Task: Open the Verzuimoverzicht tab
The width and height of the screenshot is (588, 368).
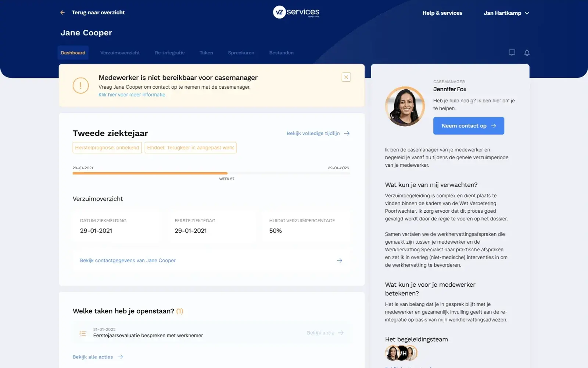Action: click(120, 53)
